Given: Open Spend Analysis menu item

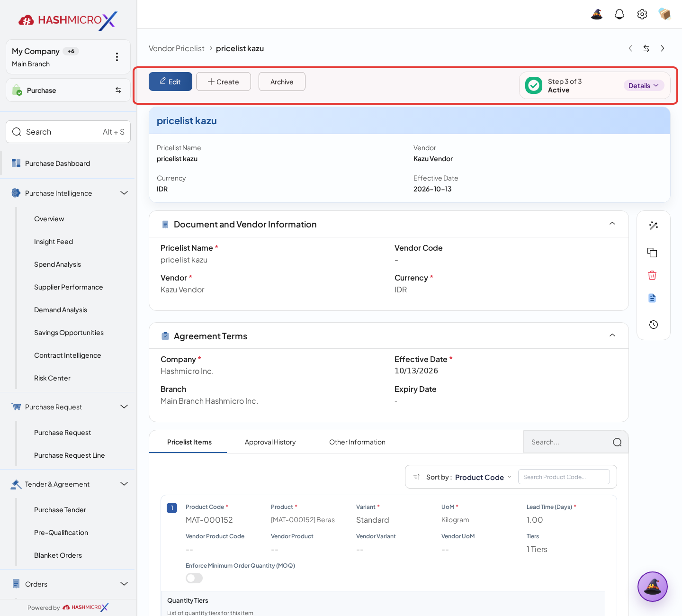Looking at the screenshot, I should tap(57, 264).
